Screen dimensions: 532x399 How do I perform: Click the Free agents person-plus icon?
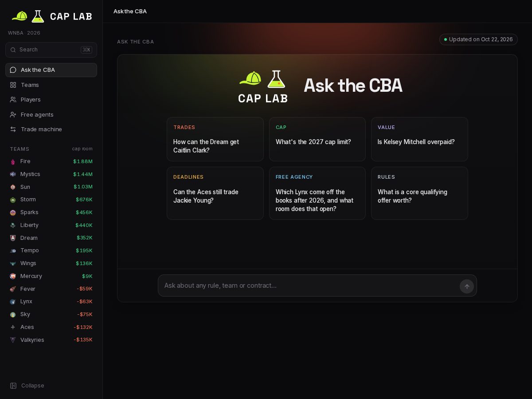tap(13, 114)
